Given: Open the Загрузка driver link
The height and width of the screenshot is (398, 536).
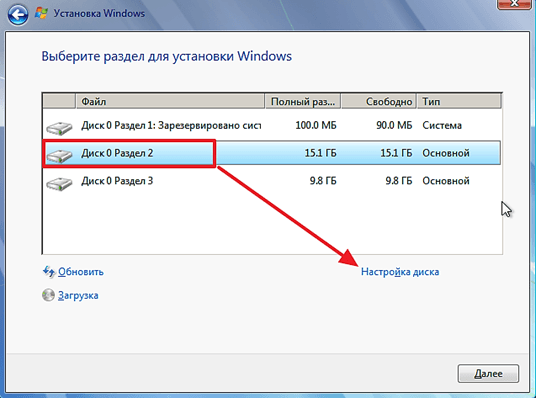Looking at the screenshot, I should [x=78, y=295].
